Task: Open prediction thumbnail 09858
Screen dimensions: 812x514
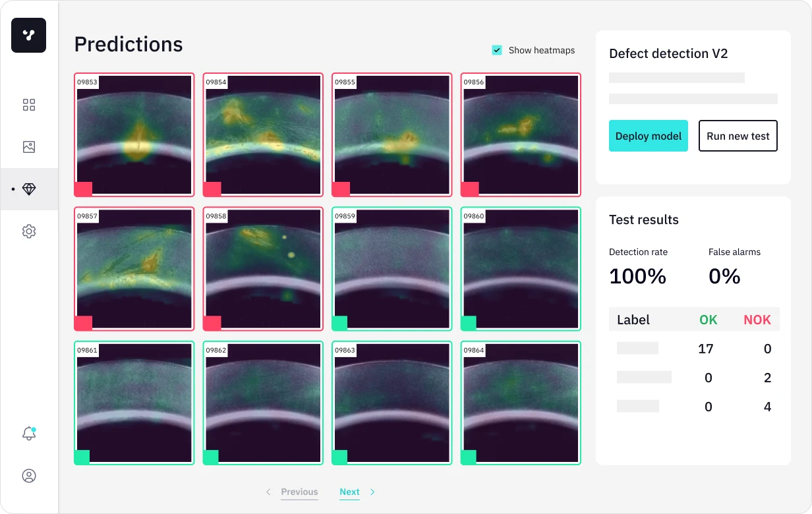Action: (x=263, y=269)
